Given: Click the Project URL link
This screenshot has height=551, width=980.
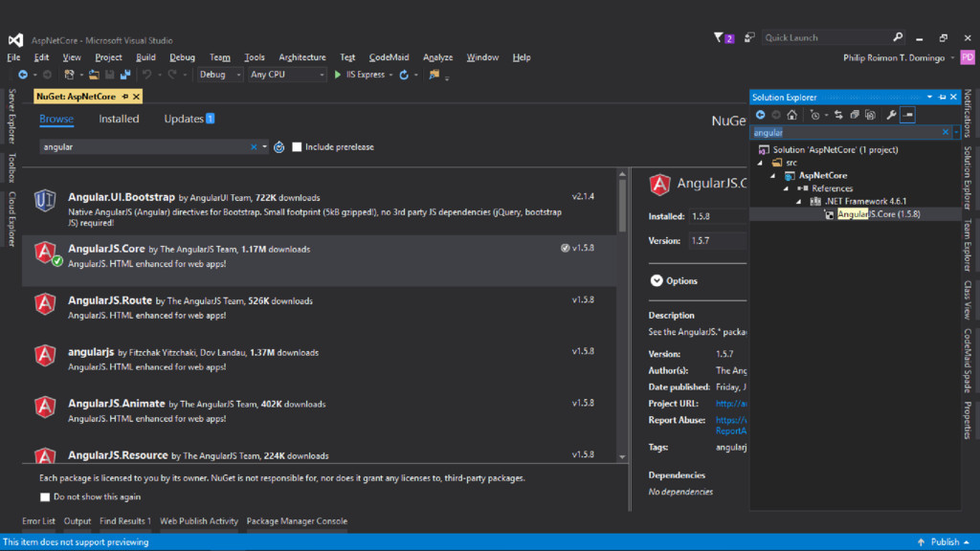Looking at the screenshot, I should [x=731, y=404].
